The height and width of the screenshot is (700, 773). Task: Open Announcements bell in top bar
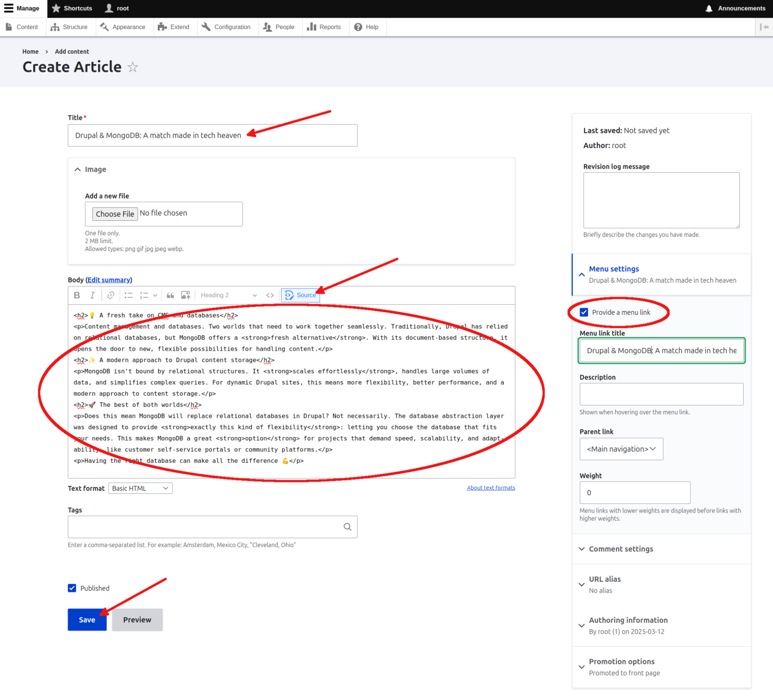(x=735, y=9)
